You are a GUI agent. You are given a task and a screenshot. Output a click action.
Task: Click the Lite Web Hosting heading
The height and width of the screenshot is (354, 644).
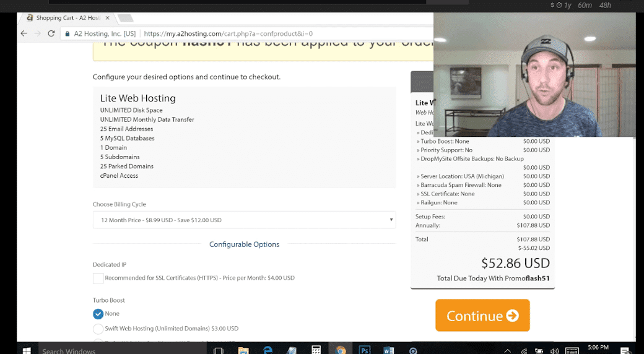137,98
